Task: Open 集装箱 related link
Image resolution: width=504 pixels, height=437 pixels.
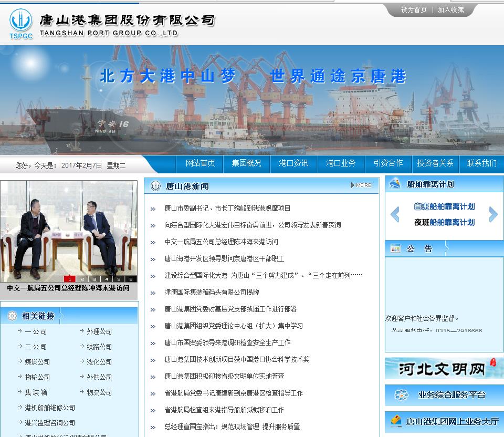Action: (36, 392)
